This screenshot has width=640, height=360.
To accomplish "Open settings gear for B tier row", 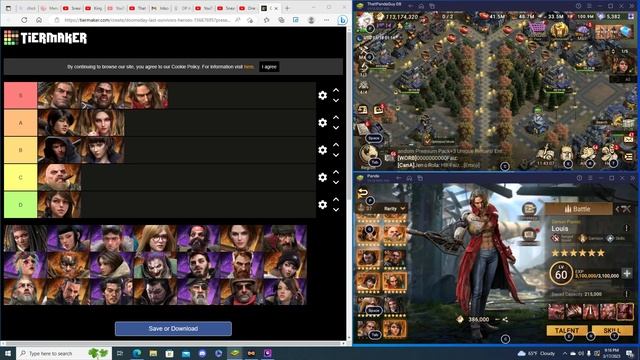I will pyautogui.click(x=322, y=150).
